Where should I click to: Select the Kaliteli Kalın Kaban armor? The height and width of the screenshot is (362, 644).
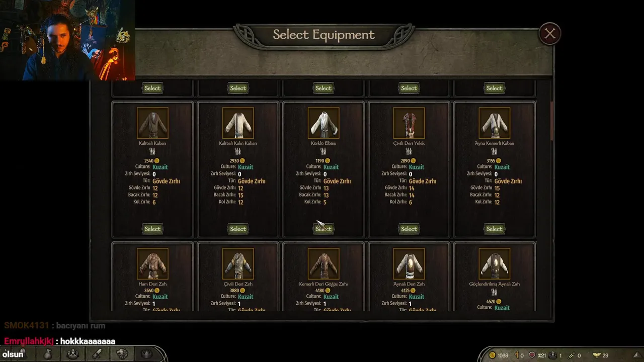pyautogui.click(x=238, y=229)
